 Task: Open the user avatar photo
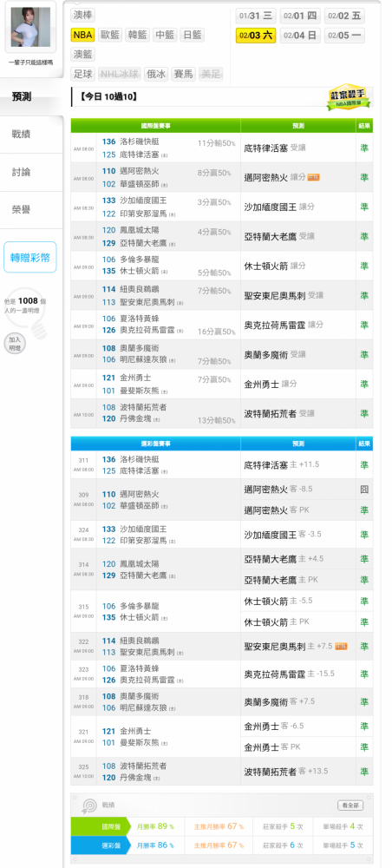30,27
